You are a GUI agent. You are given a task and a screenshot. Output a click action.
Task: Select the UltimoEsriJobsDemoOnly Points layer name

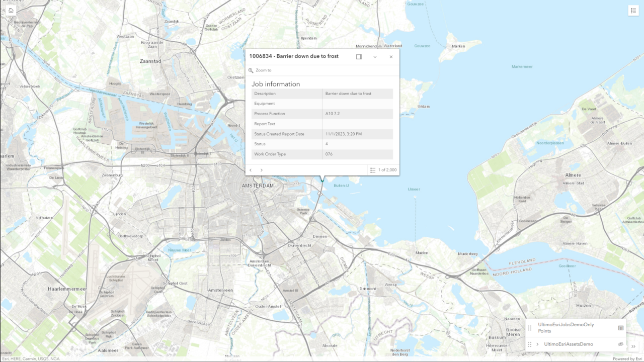coord(566,328)
